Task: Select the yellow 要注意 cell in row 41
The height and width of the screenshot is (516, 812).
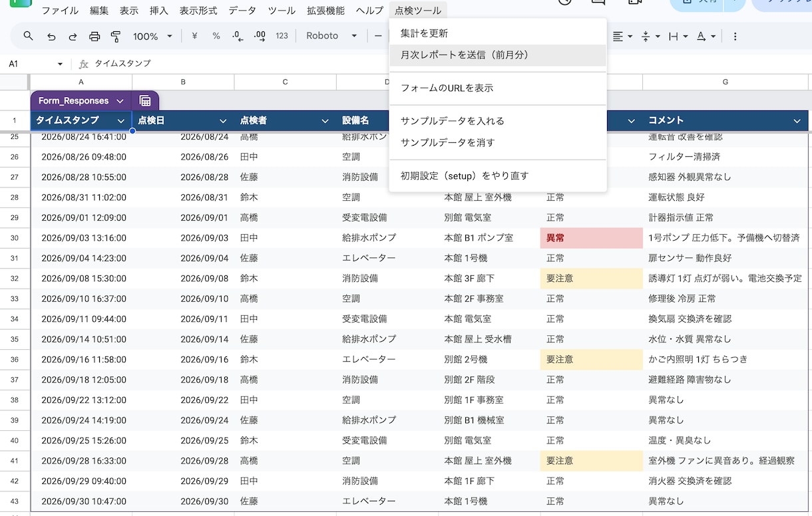Action: point(591,461)
